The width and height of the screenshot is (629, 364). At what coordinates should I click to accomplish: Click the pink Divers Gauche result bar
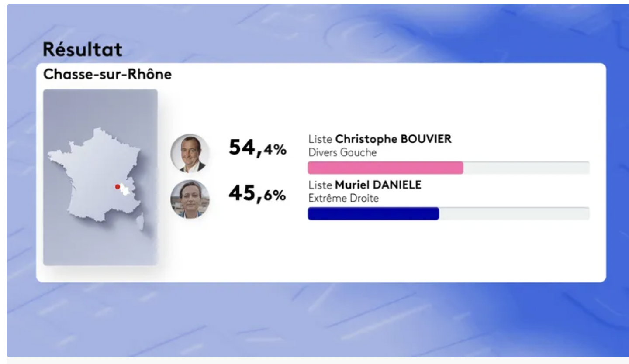tap(385, 168)
